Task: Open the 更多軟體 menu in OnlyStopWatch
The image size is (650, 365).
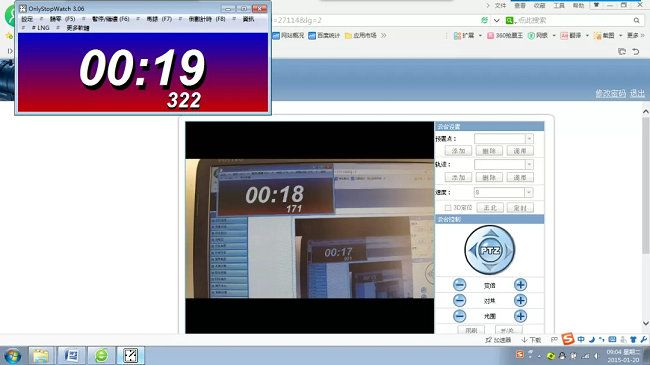Action: pos(78,28)
